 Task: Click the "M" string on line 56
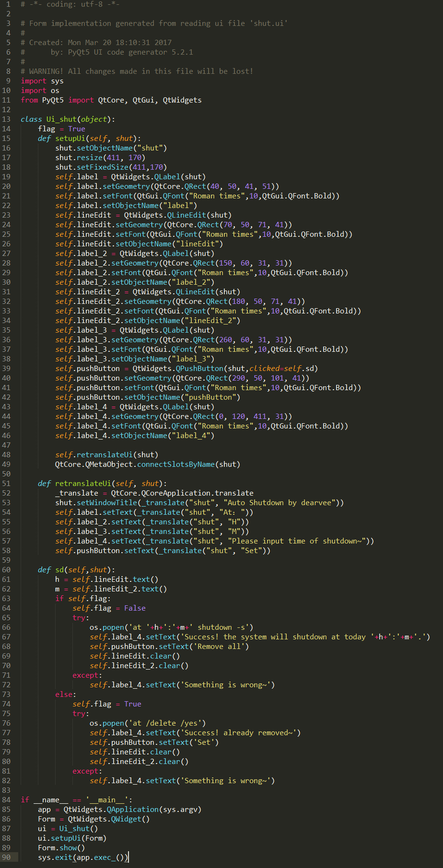(x=234, y=532)
